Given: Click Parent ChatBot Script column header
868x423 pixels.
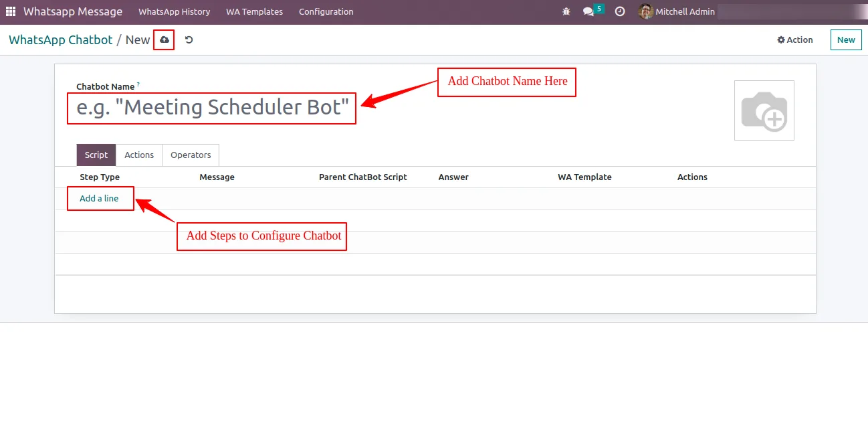Looking at the screenshot, I should [x=363, y=177].
